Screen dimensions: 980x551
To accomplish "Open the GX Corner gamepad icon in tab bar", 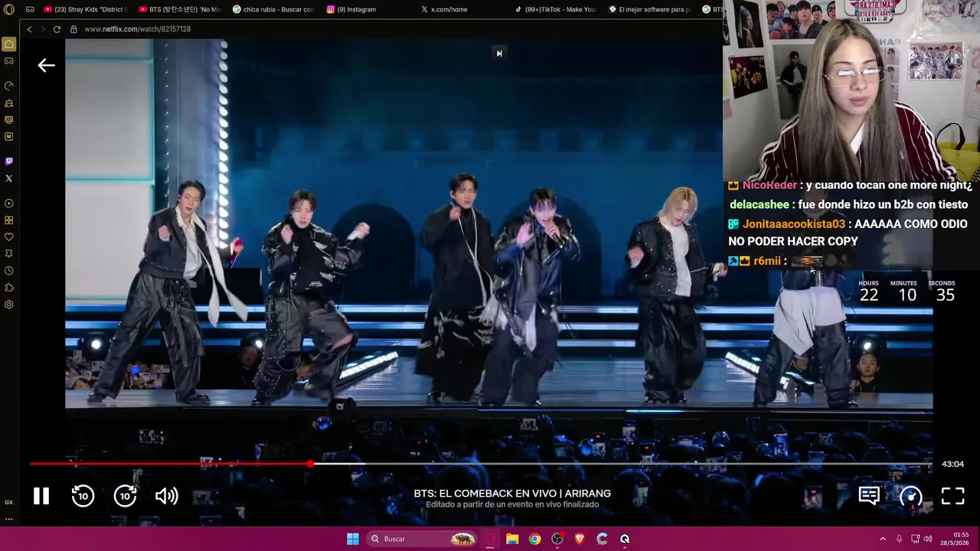I will [x=30, y=9].
